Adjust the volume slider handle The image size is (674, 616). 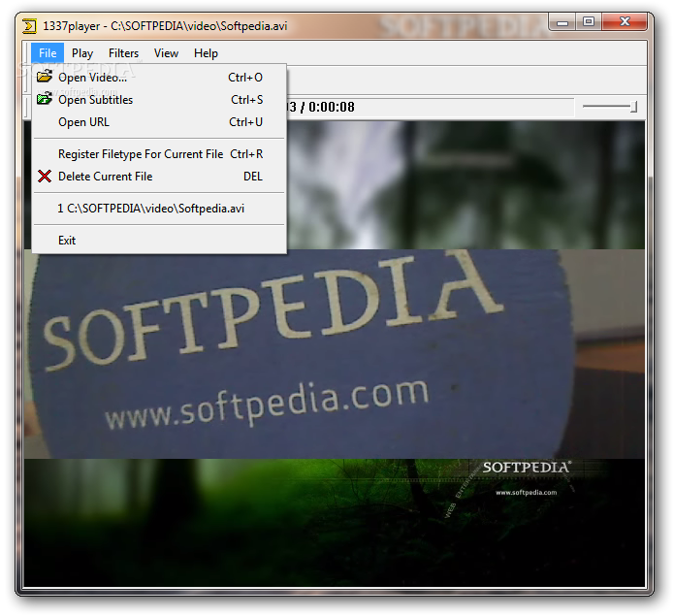[x=633, y=107]
